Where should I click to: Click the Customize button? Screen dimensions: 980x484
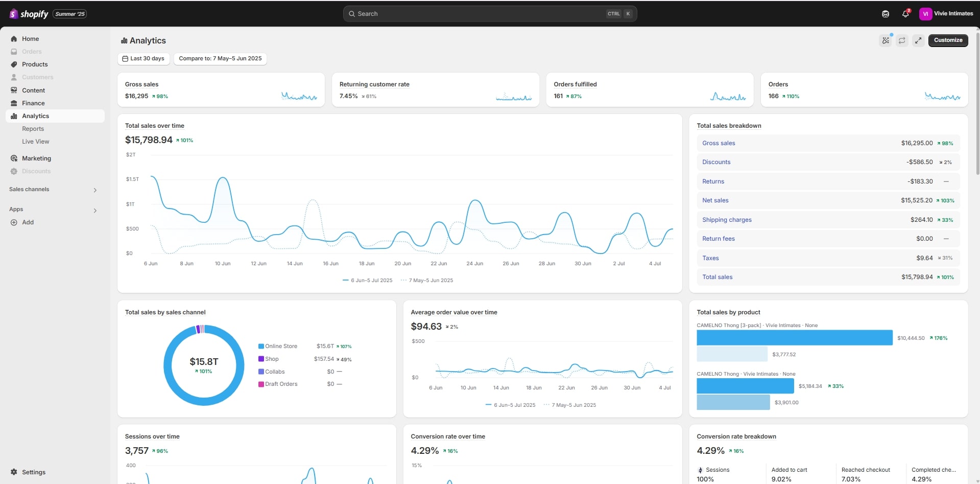point(948,40)
